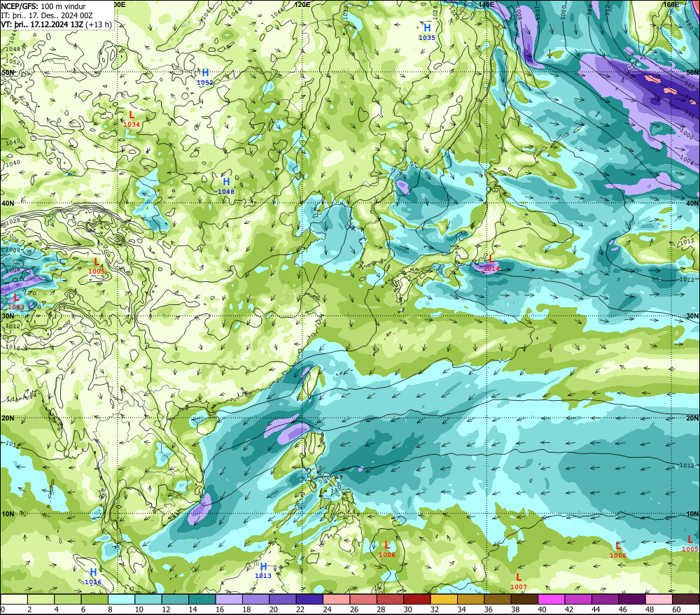Click the bright magenta 40–42 legend swatch
Viewport: 700px width, 615px height.
(x=551, y=599)
